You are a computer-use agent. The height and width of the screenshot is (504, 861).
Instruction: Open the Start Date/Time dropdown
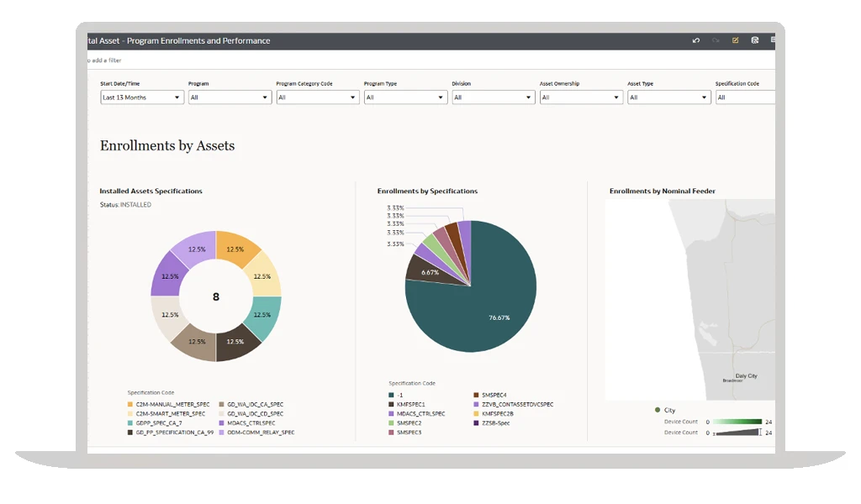(x=141, y=97)
